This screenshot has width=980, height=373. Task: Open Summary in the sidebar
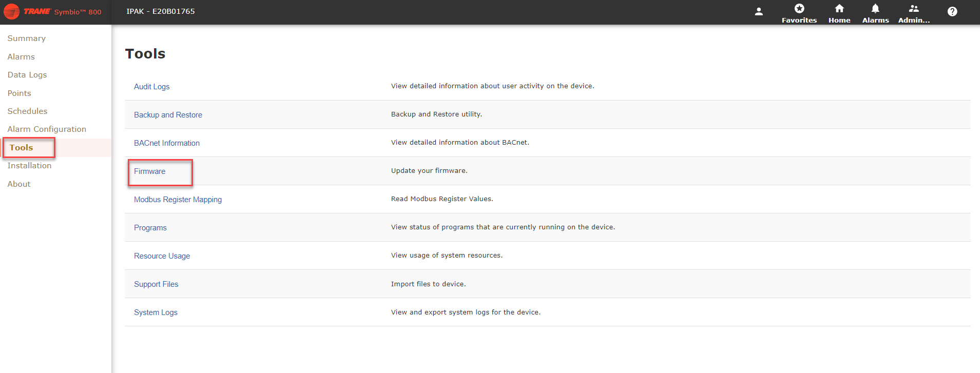(x=27, y=38)
